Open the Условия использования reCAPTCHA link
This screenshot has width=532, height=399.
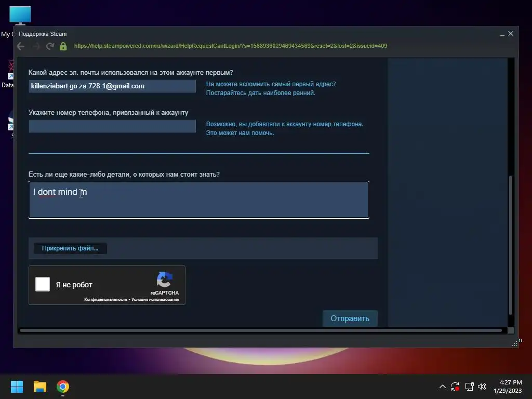pyautogui.click(x=155, y=300)
